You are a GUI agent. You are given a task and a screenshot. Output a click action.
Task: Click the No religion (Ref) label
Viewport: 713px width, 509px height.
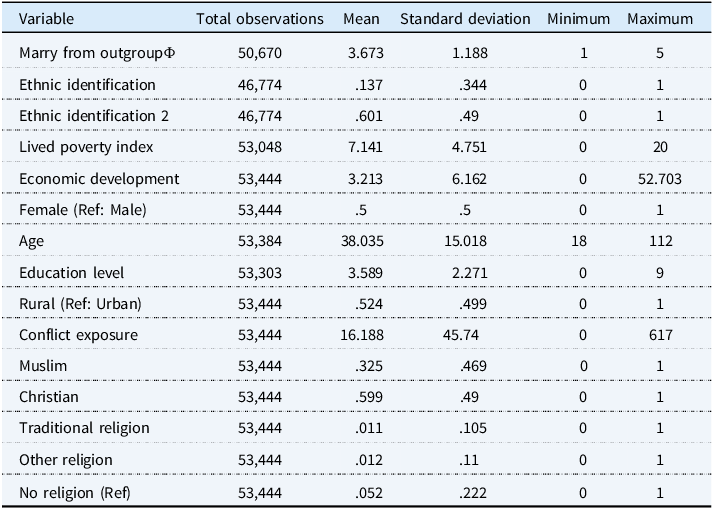75,493
